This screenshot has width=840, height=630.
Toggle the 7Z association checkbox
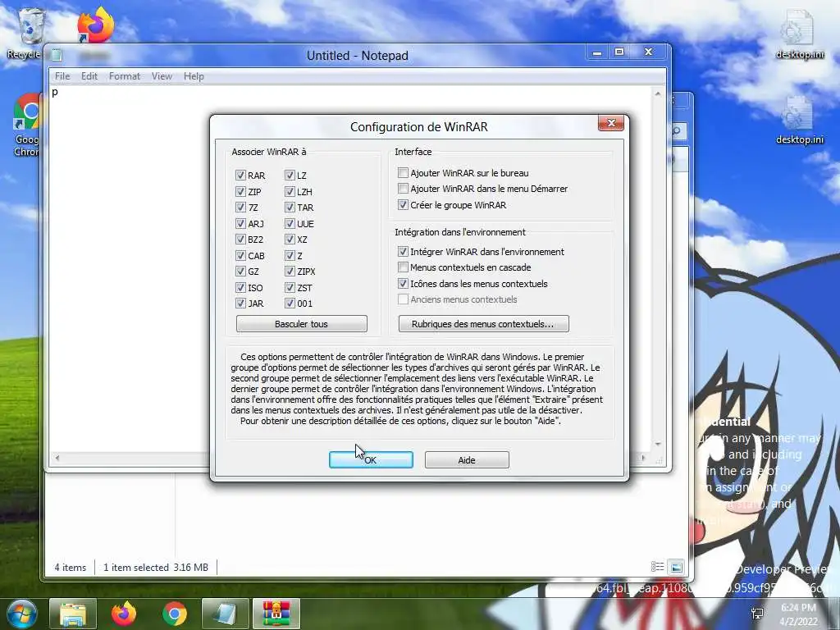coord(240,208)
